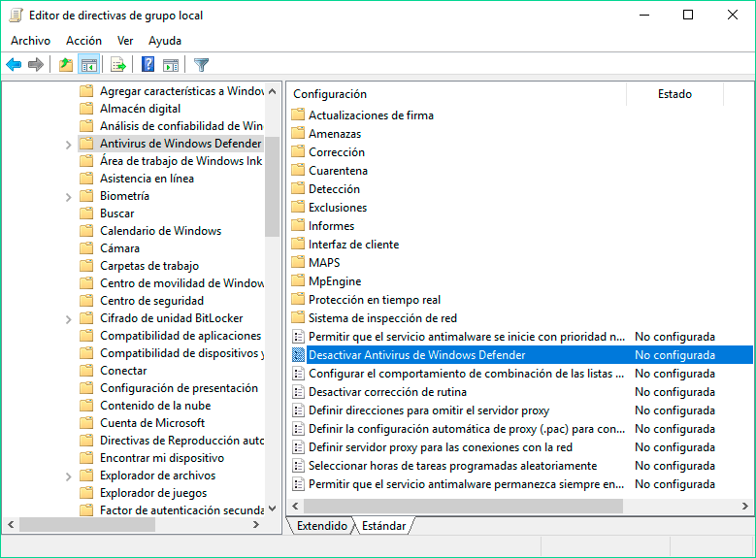
Task: Click tree pane scroll up arrow
Action: point(272,91)
